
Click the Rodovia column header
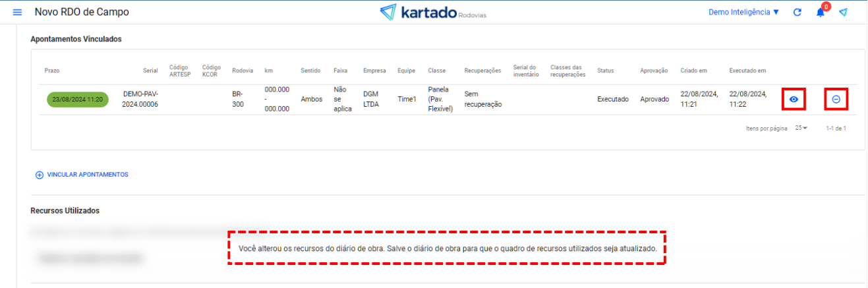pos(243,71)
